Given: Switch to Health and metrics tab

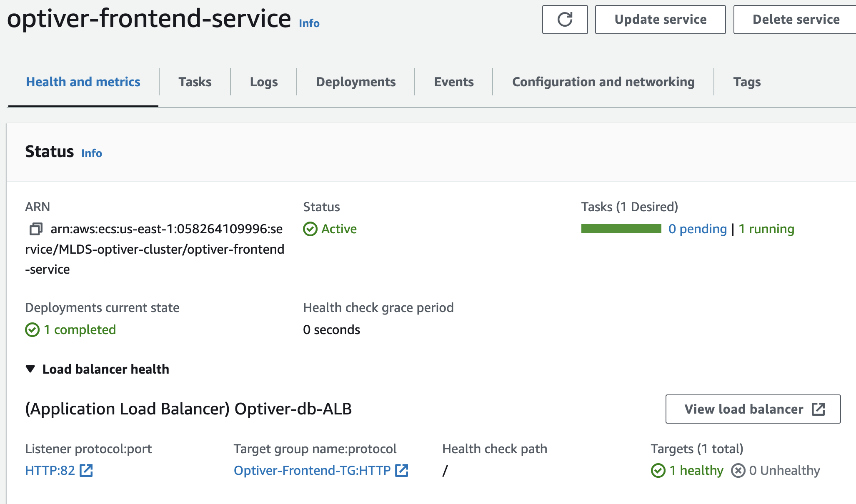Looking at the screenshot, I should (x=83, y=82).
